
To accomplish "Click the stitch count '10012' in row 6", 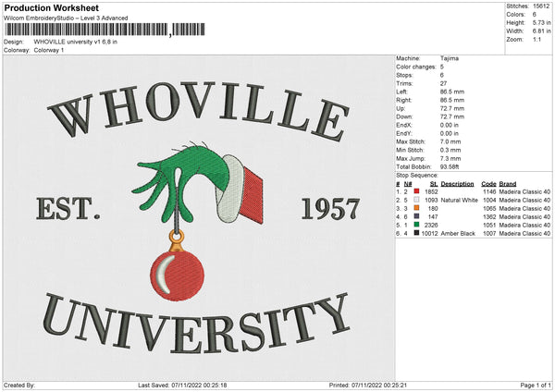I will 430,234.
